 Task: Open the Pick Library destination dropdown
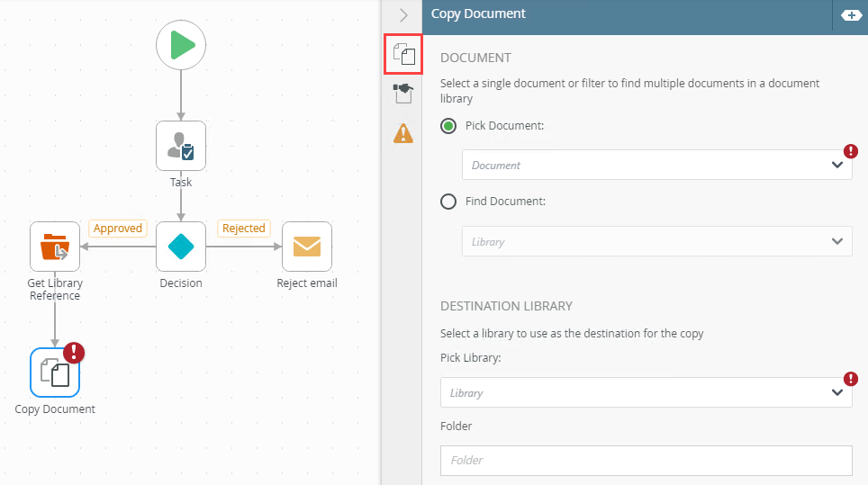[646, 392]
